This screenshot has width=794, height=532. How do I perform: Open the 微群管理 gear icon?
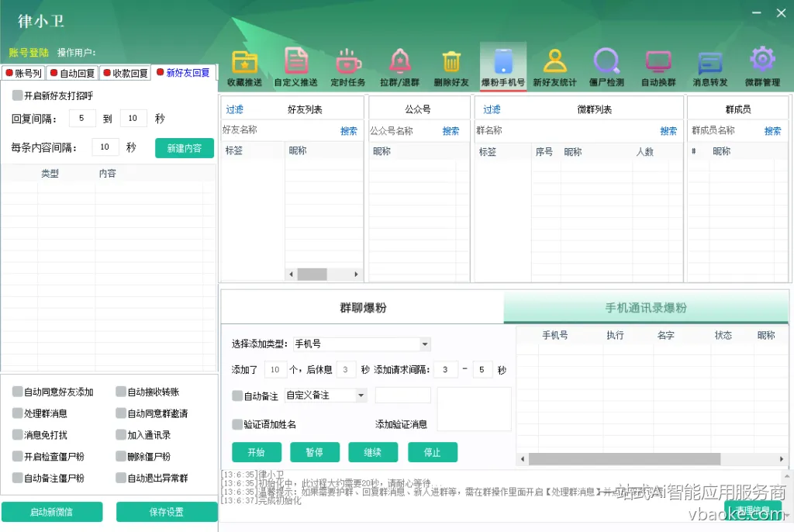763,60
